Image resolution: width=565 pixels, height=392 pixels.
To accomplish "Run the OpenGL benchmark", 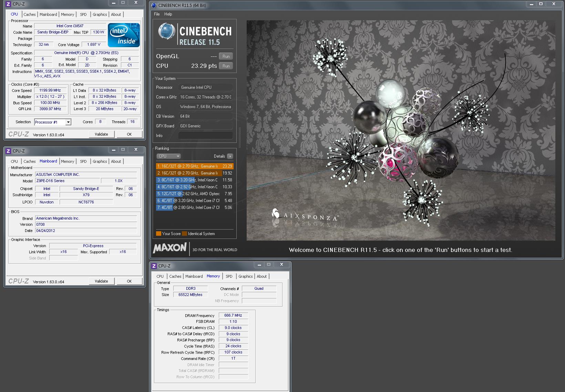I will pos(226,56).
